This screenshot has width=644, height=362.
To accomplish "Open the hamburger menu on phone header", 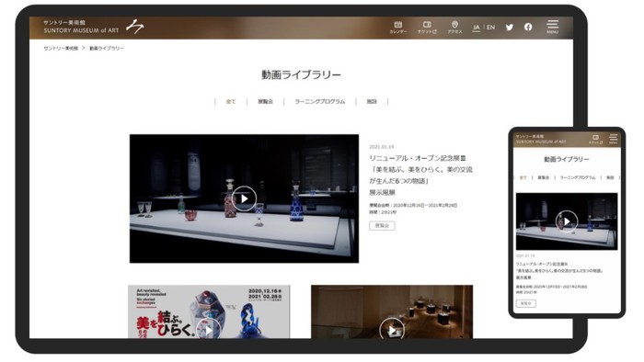I will 614,139.
